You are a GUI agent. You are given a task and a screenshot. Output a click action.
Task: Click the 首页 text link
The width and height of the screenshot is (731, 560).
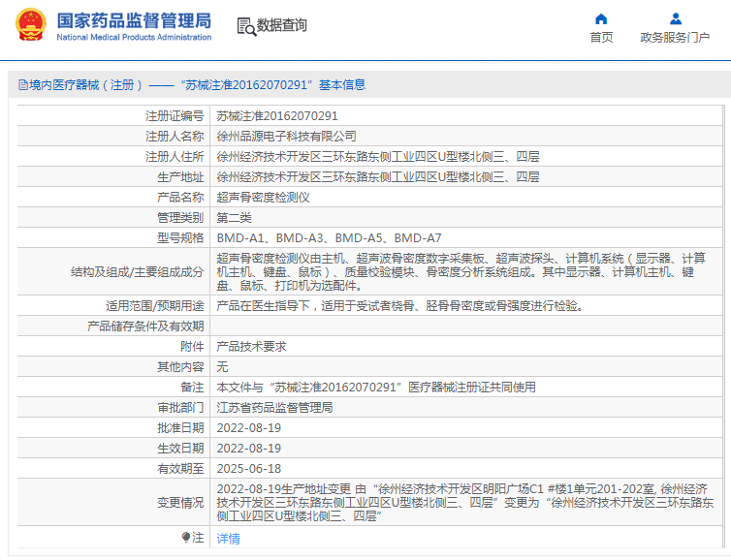[601, 37]
